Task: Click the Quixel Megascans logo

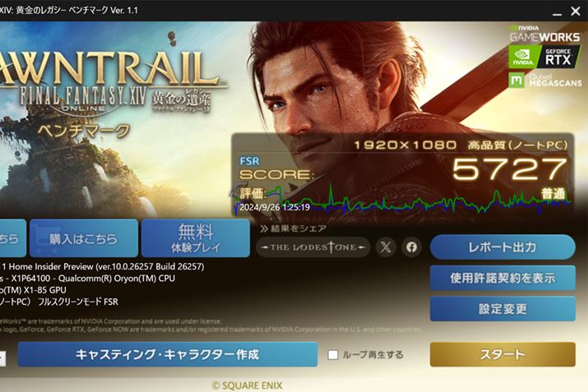Action: pos(545,80)
